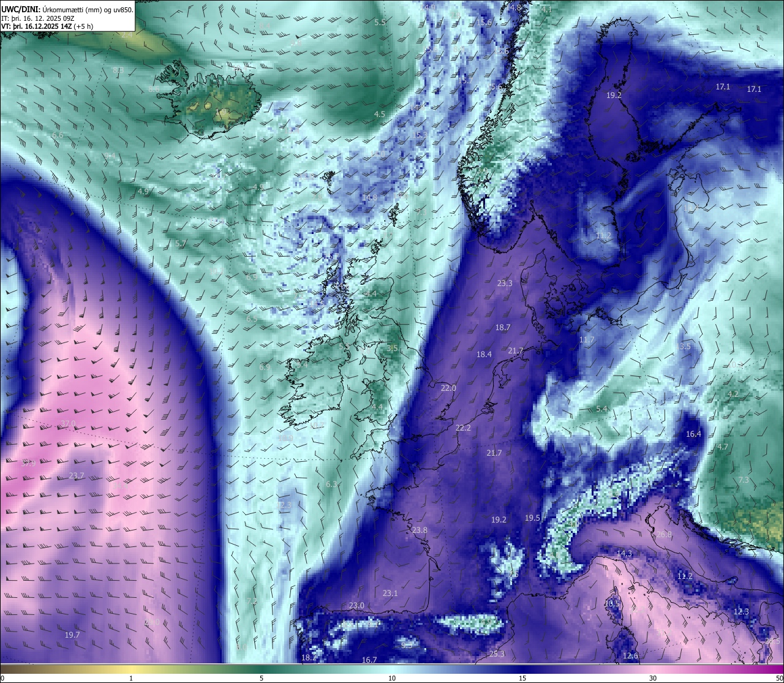The image size is (784, 683).
Task: Click the 7.3 value on the map
Action: pyautogui.click(x=743, y=480)
